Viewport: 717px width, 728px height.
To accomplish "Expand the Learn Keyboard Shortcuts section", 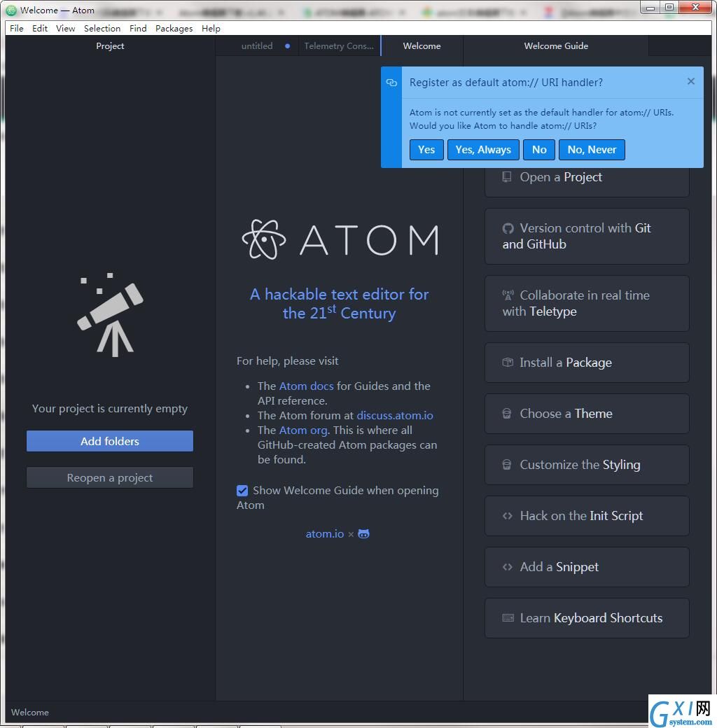I will tap(587, 618).
